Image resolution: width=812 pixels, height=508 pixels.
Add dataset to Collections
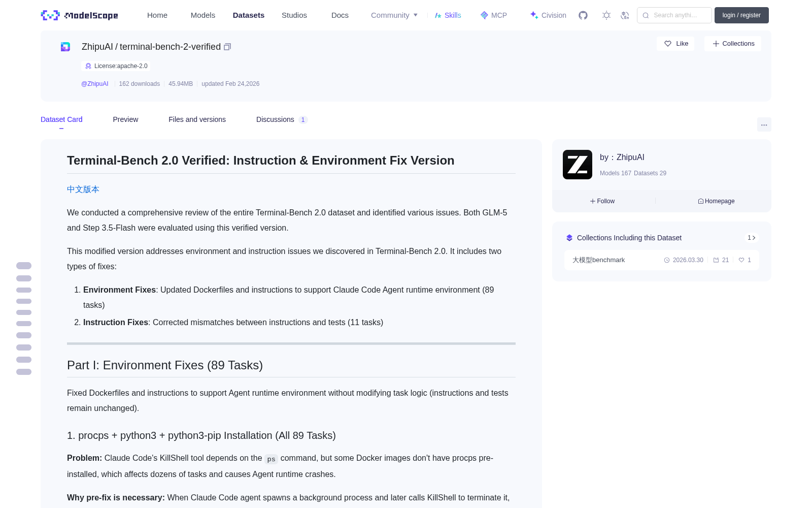click(x=733, y=44)
